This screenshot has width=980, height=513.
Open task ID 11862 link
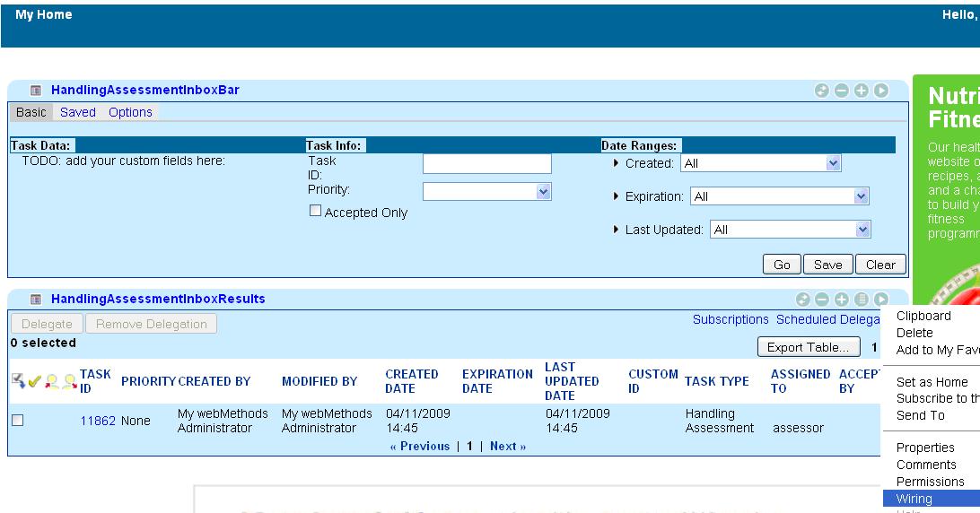point(98,421)
